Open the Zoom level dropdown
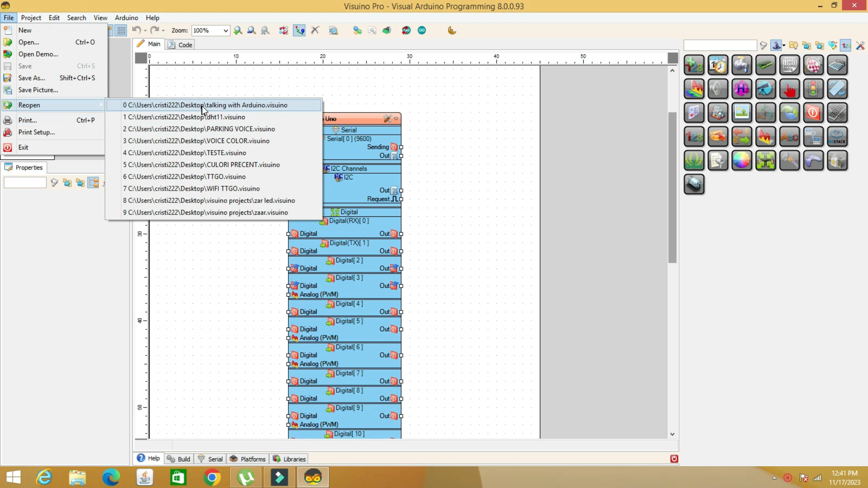 pos(226,30)
